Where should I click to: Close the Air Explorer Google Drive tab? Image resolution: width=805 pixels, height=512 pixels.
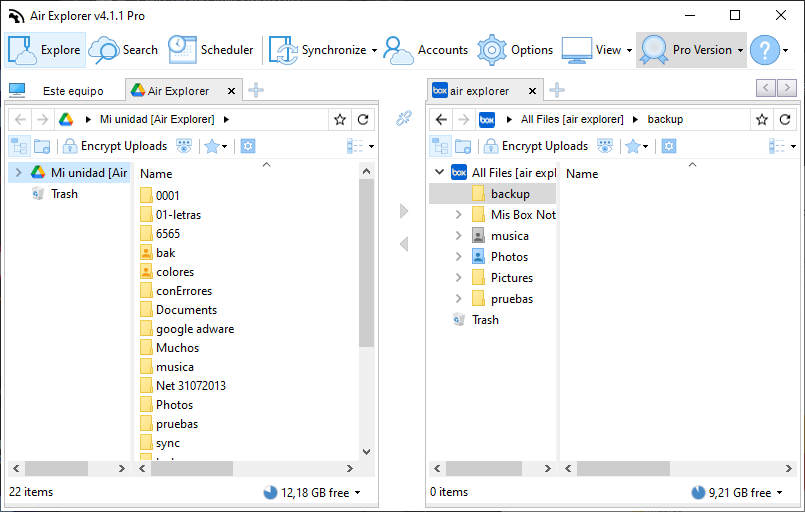232,91
